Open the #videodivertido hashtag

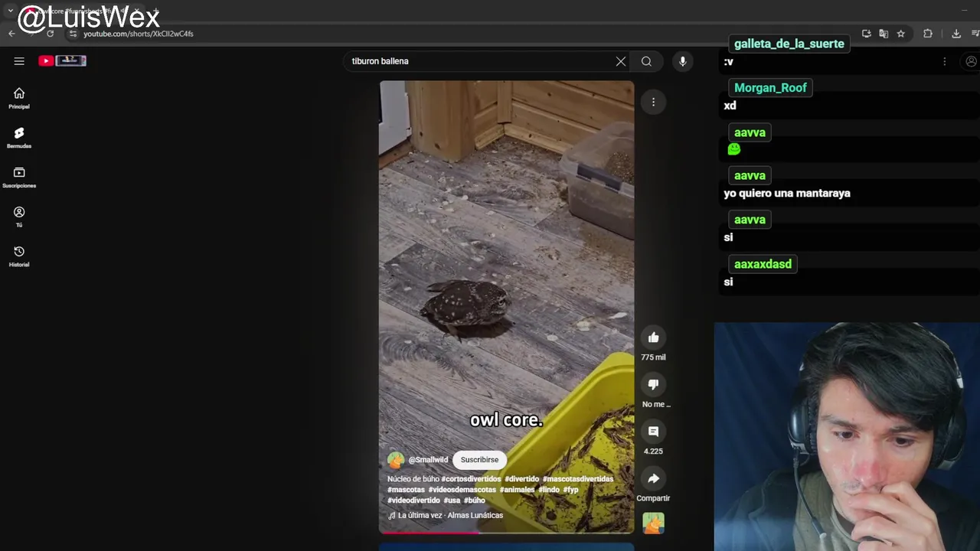click(413, 500)
